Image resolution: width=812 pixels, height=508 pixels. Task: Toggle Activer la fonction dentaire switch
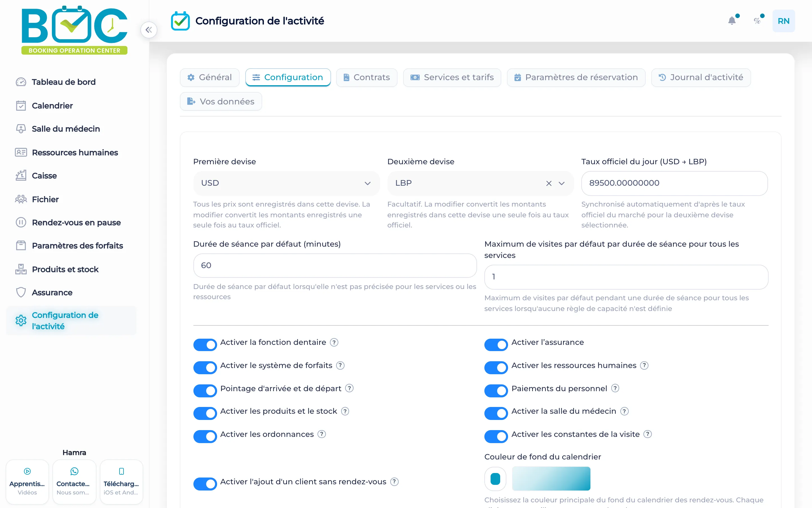point(205,345)
